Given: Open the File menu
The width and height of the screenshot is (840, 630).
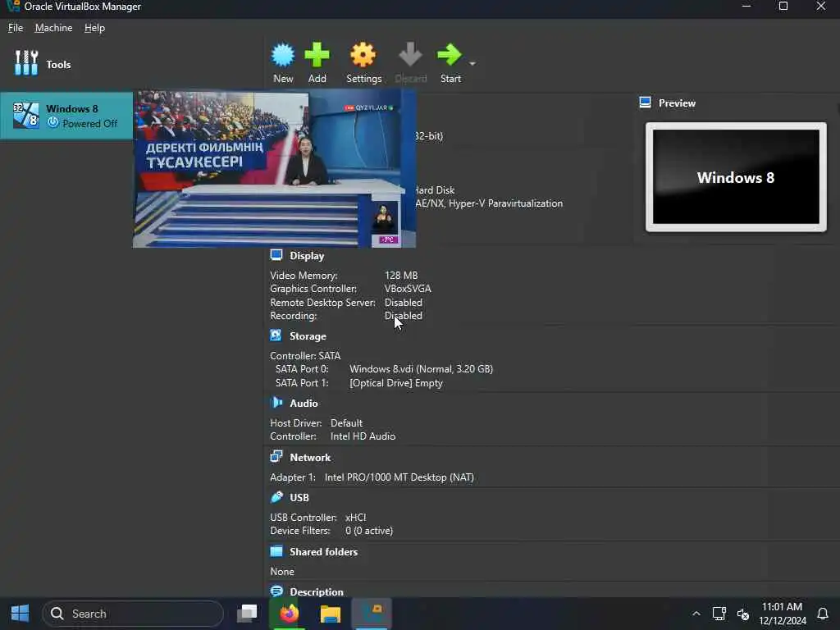Looking at the screenshot, I should click(x=16, y=28).
